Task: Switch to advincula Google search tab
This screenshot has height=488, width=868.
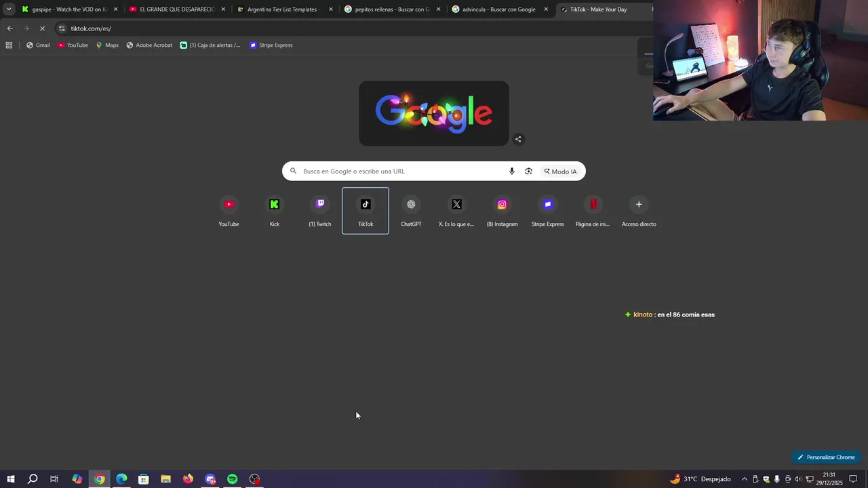Action: [499, 9]
